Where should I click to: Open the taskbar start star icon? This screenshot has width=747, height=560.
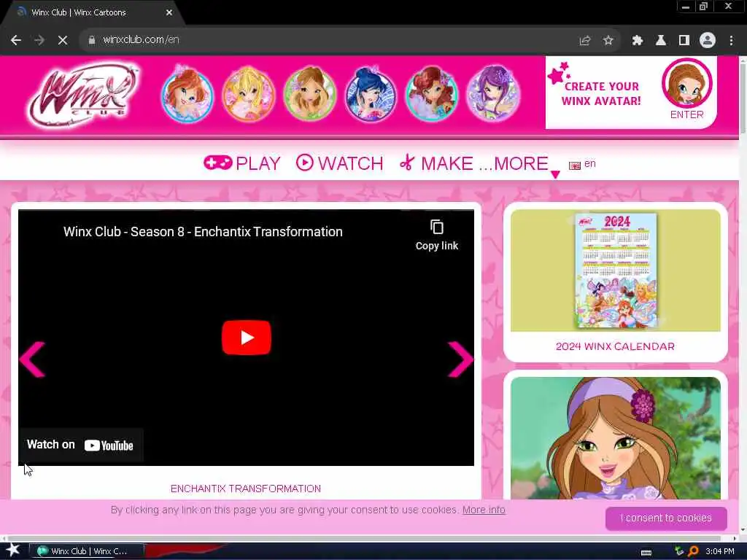point(13,551)
